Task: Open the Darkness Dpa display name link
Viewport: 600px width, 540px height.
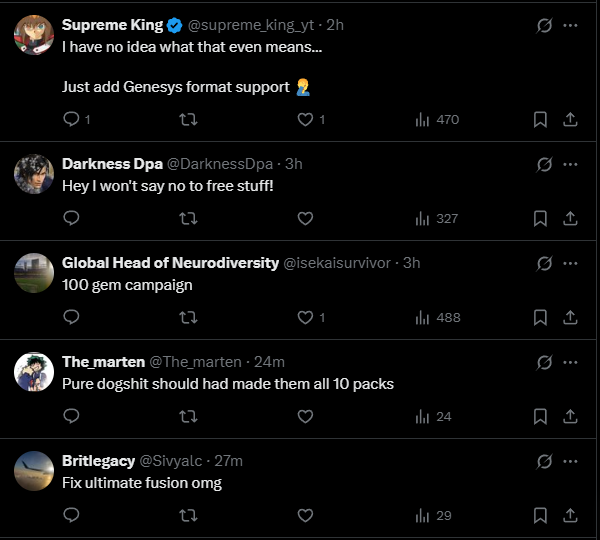Action: click(112, 164)
